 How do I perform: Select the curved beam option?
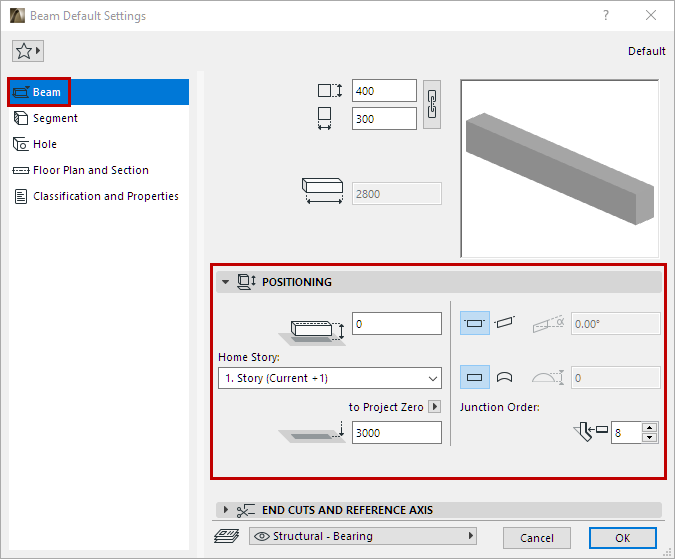pyautogui.click(x=505, y=377)
